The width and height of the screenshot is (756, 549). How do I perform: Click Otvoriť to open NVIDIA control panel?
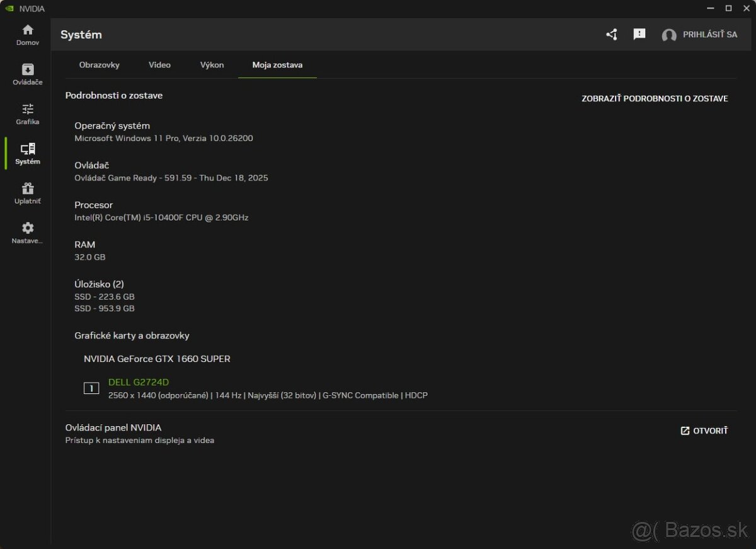click(704, 431)
